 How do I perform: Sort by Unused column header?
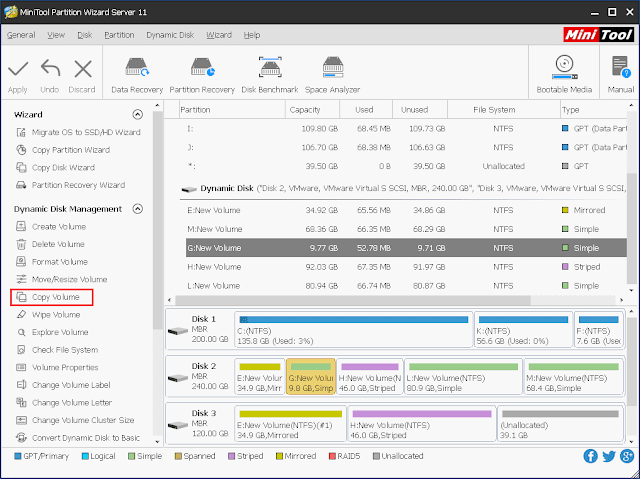pyautogui.click(x=420, y=110)
